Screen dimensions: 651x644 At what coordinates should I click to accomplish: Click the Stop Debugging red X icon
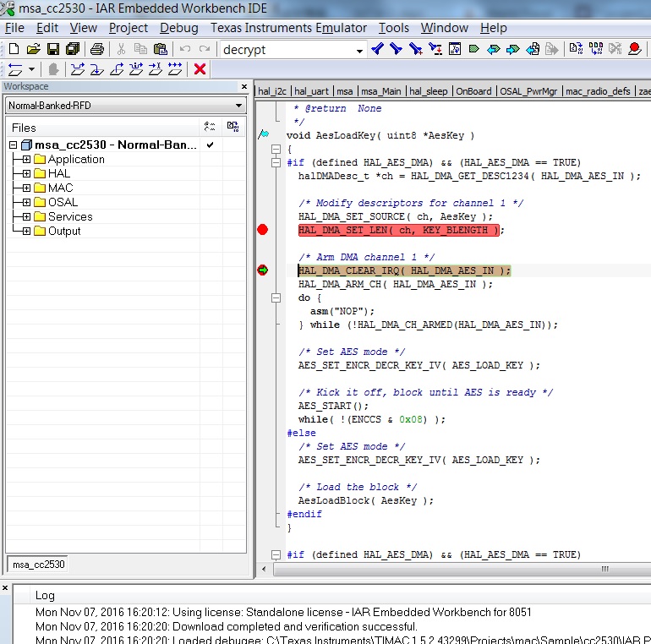click(200, 68)
